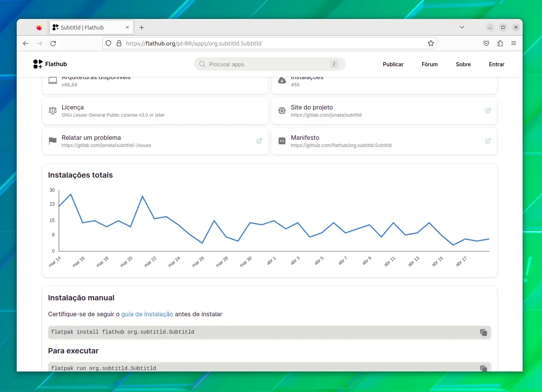Click the Para executar heading

click(x=73, y=351)
